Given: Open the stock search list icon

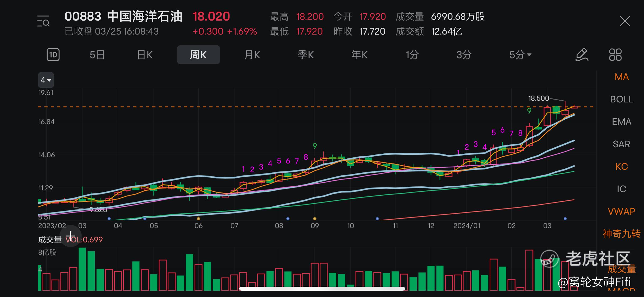Looking at the screenshot, I should point(43,21).
